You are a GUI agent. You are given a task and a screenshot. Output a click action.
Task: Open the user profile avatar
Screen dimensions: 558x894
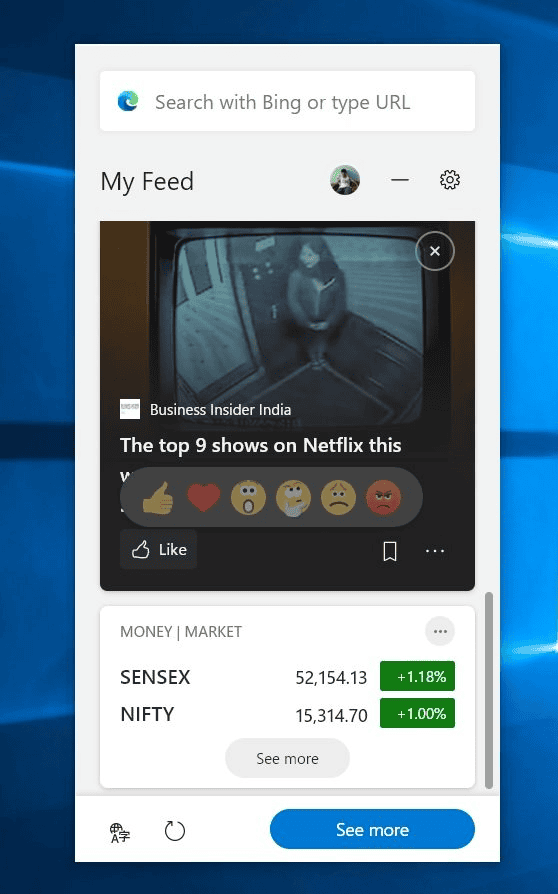(x=345, y=180)
